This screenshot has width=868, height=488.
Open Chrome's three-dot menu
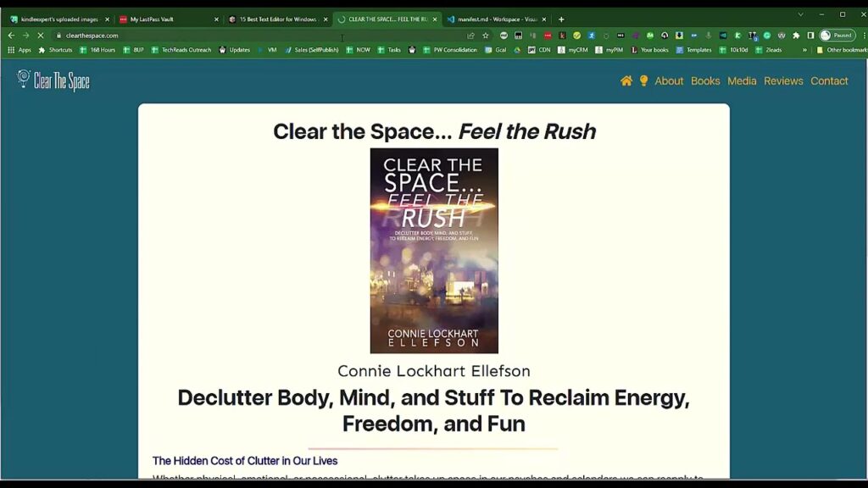tap(862, 36)
